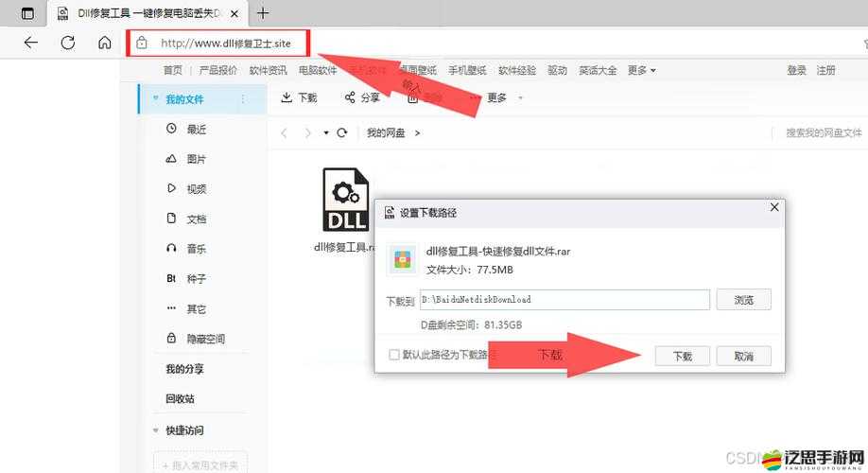Open 其它 category in sidebar

tap(196, 308)
